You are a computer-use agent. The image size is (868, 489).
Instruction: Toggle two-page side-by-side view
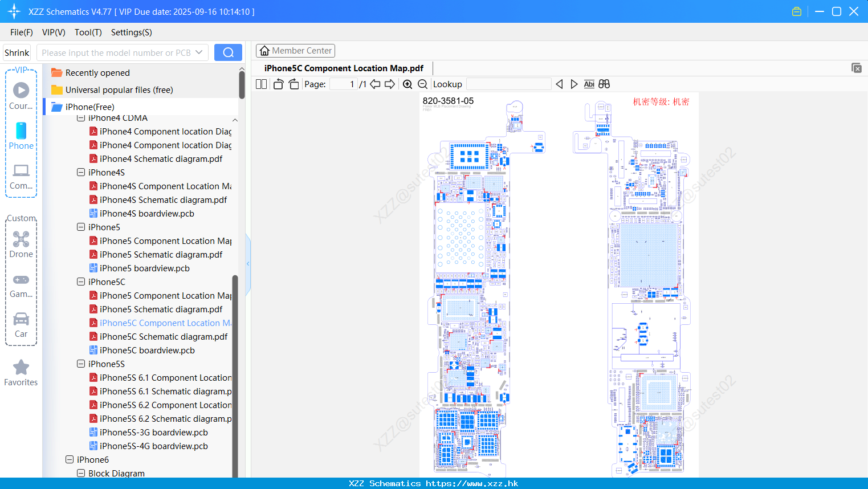click(x=262, y=84)
